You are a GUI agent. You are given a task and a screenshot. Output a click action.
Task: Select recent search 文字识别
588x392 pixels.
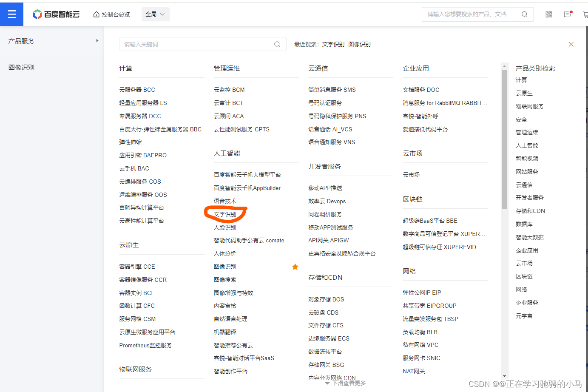pos(333,44)
